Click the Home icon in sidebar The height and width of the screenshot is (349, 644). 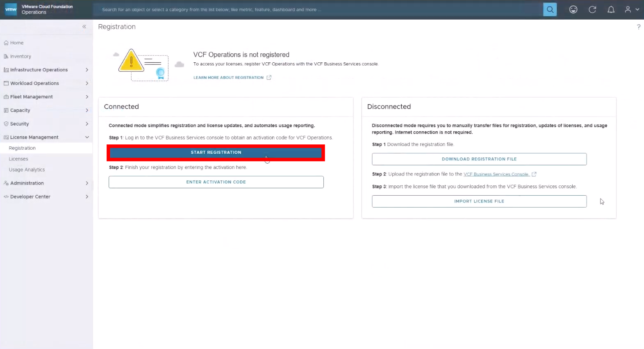click(x=6, y=43)
